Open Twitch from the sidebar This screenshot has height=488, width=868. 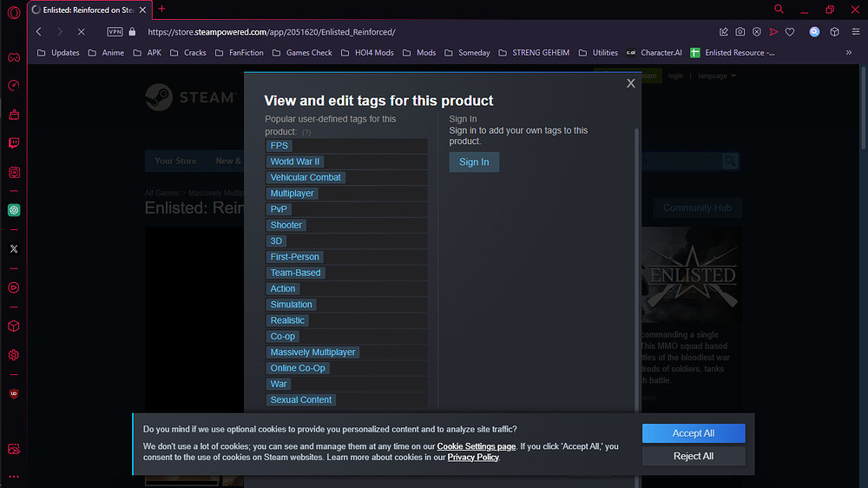[14, 143]
